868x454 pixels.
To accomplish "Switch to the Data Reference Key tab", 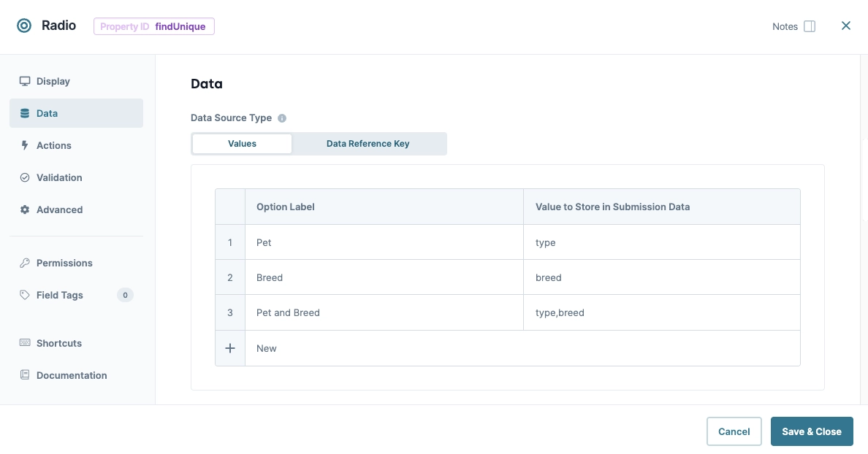I will (x=368, y=143).
